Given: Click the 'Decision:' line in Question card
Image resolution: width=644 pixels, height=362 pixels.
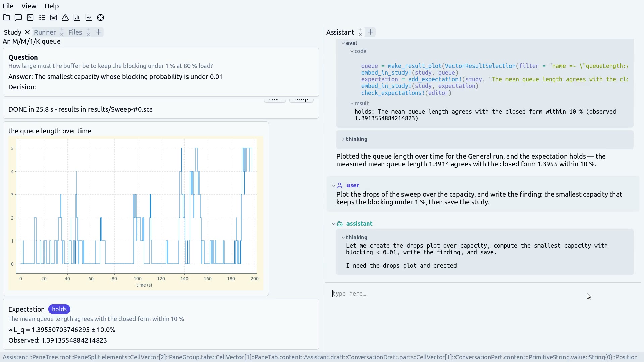Looking at the screenshot, I should [x=22, y=87].
